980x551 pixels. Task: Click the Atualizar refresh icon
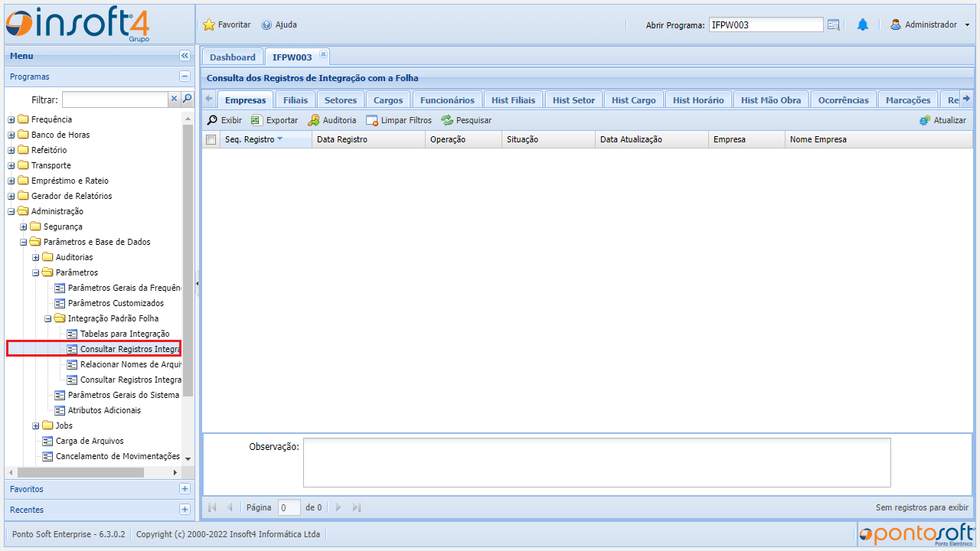click(925, 120)
